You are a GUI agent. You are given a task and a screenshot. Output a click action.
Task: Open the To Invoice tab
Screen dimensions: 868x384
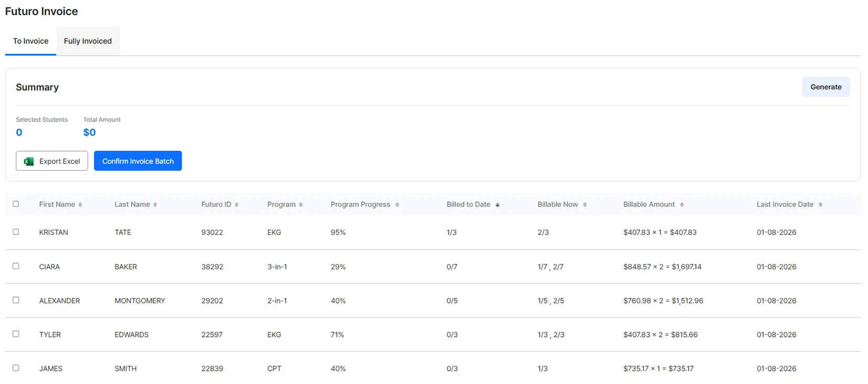(x=30, y=41)
